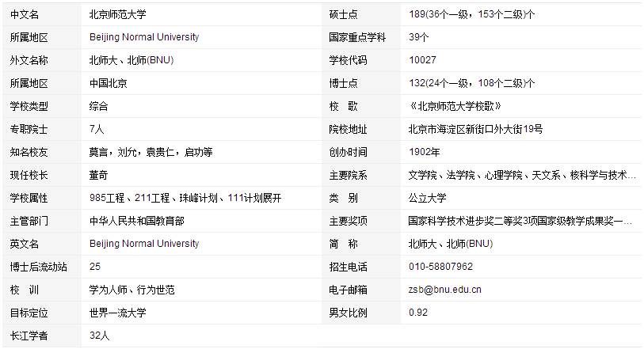644x349 pixels.
Task: Select email address zsb@bnu.edu.cn
Action: coord(445,290)
